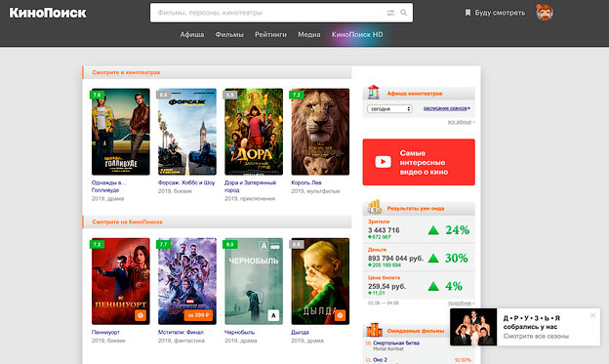Viewport: 609px width, 364px height.
Task: Click the 'Пенниуорт' title link
Action: pos(105,332)
